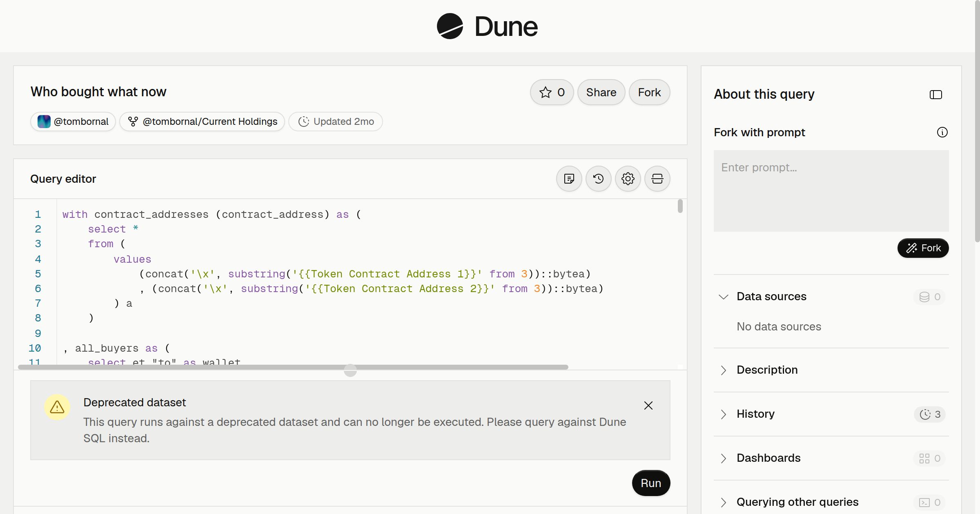Collapse the About this query side panel
This screenshot has width=980, height=514.
coord(935,95)
